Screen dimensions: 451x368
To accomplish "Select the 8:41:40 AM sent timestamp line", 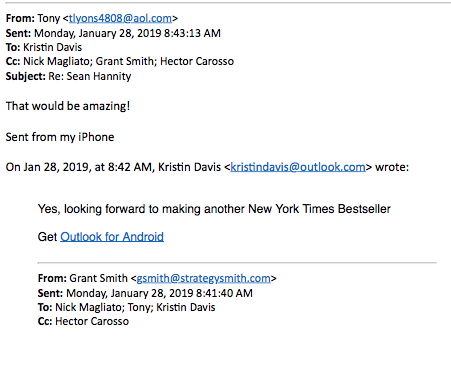I will [145, 293].
